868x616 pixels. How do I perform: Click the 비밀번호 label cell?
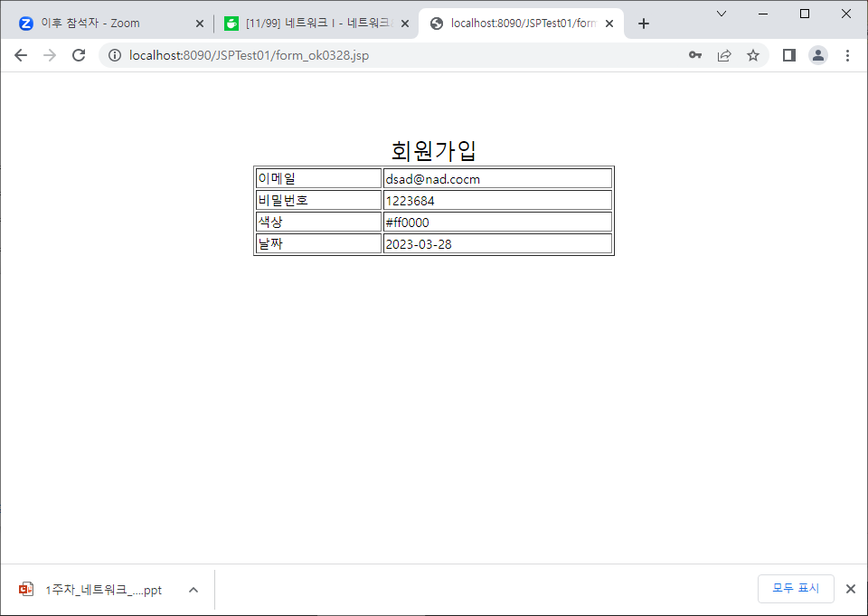click(x=318, y=200)
